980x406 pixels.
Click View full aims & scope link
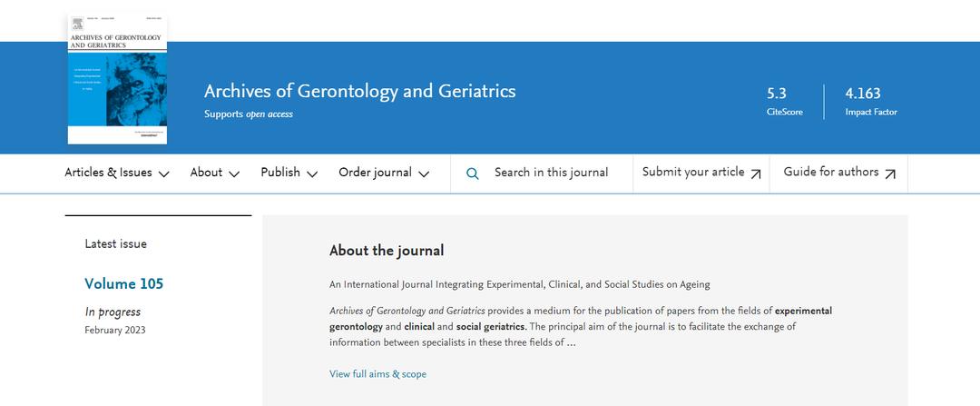(377, 374)
